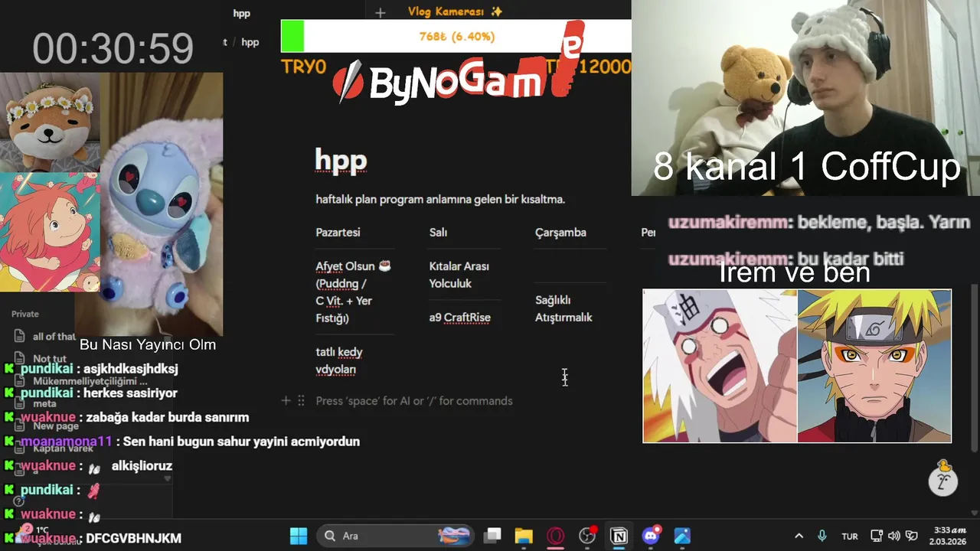The image size is (980, 551).
Task: Click the 'a9 CraftRise' cell
Action: pos(459,318)
